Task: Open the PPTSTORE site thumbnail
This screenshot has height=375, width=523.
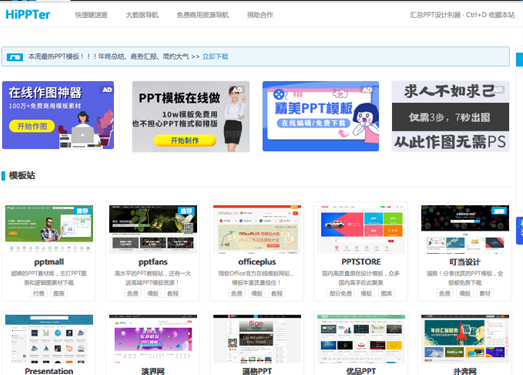Action: coord(361,229)
